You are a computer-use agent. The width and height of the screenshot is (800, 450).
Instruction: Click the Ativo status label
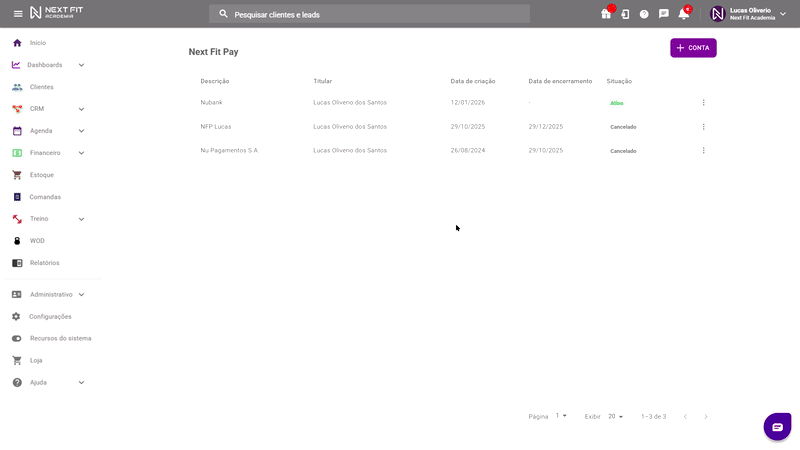pyautogui.click(x=616, y=103)
